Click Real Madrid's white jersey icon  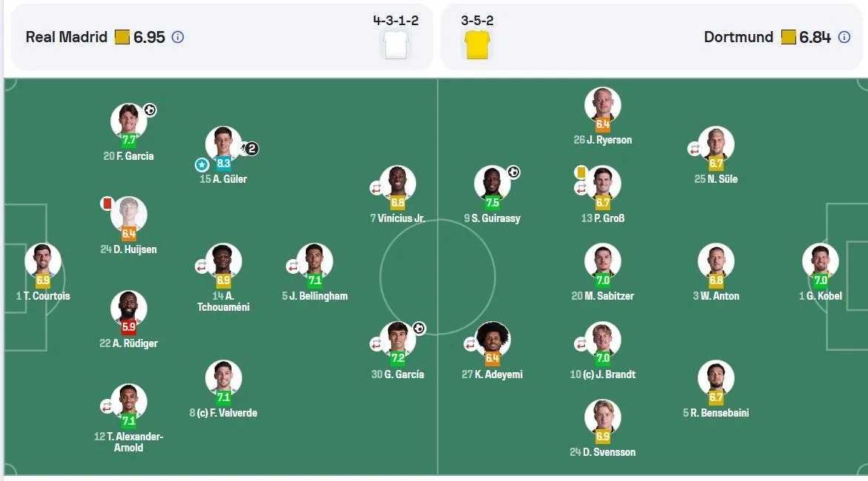pos(395,45)
